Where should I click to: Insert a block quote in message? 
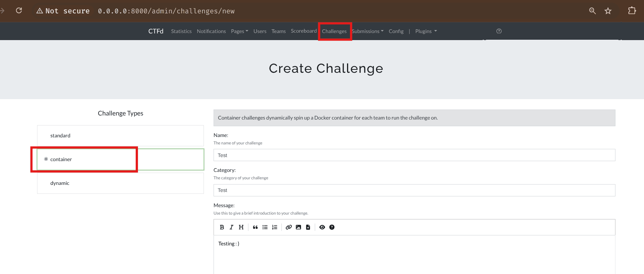255,227
